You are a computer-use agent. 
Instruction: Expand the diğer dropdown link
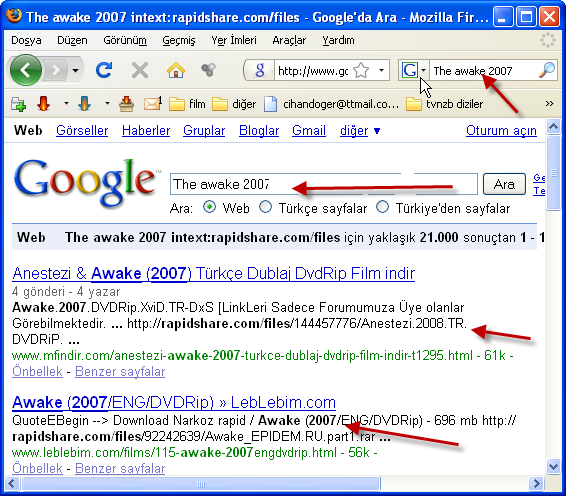pyautogui.click(x=360, y=131)
